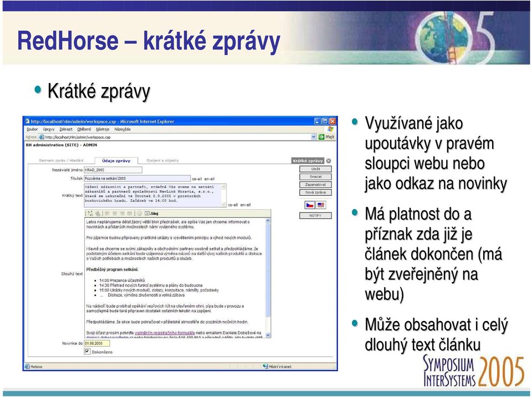Select the Údaje zprávy tab

point(116,161)
